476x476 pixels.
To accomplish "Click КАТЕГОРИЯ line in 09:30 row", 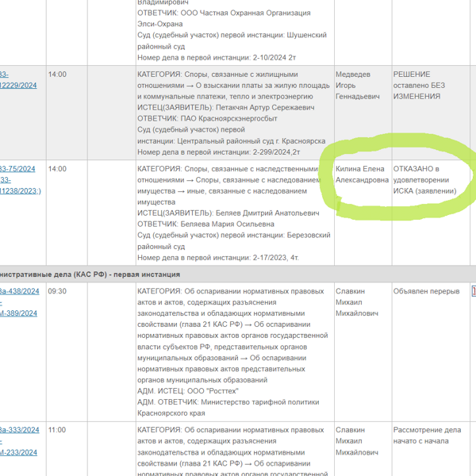I will (231, 291).
